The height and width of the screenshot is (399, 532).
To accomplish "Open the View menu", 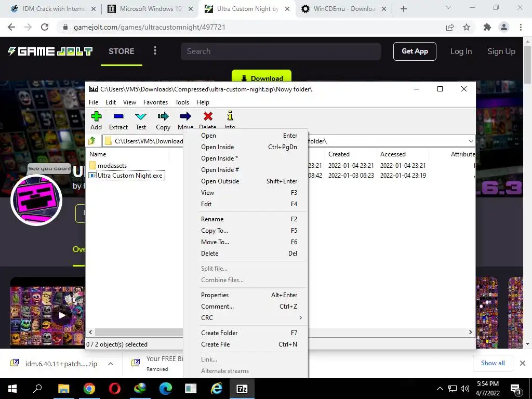I will point(129,102).
